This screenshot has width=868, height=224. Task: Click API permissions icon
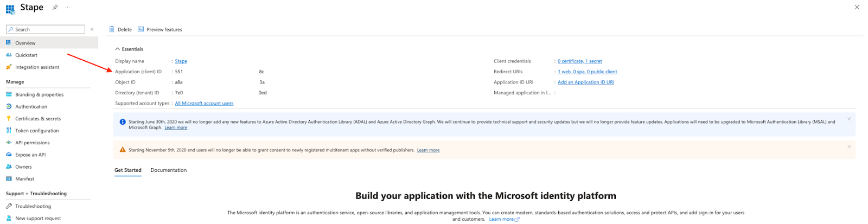9,143
